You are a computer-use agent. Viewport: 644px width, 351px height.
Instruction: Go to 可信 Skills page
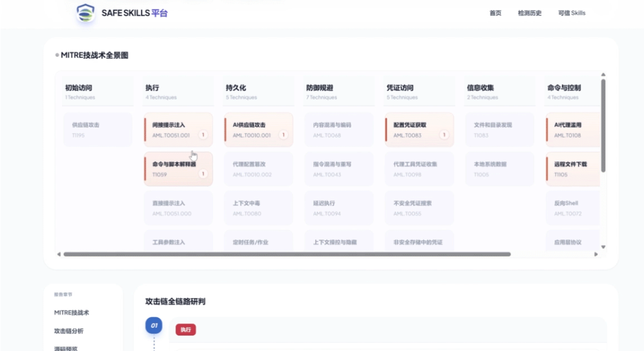(x=572, y=13)
